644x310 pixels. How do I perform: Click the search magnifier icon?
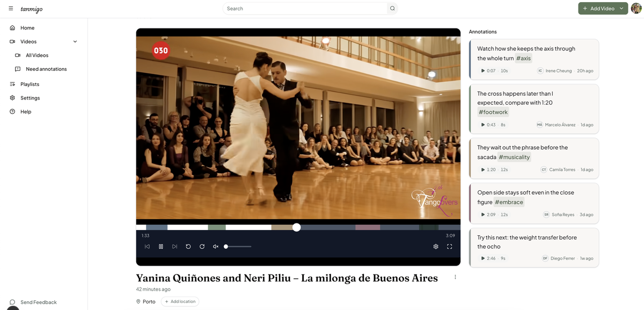(392, 9)
